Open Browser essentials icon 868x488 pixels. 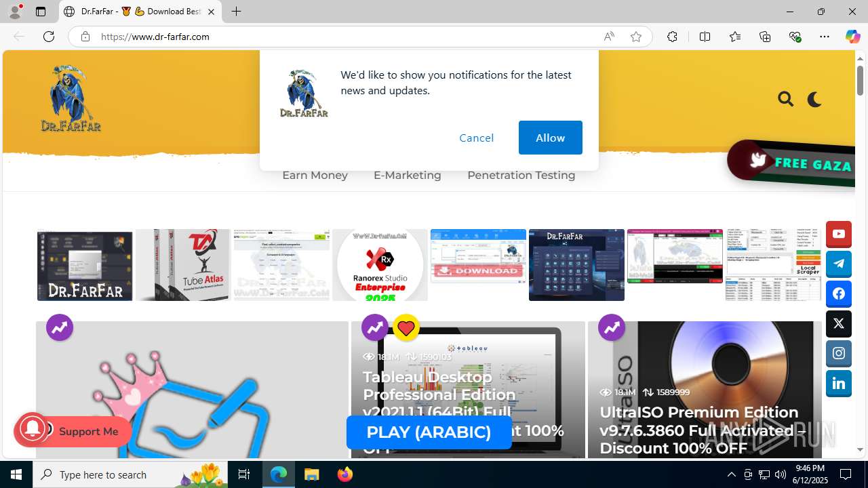coord(795,37)
